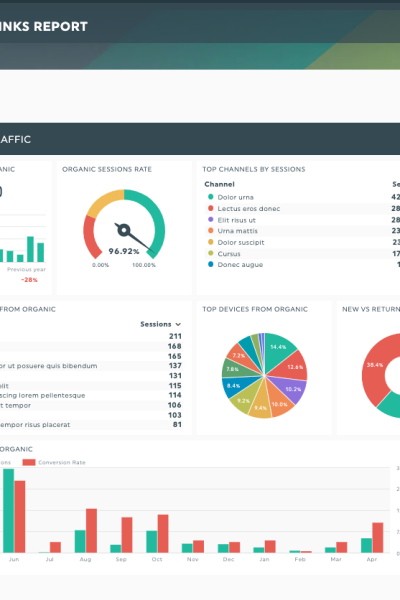This screenshot has height=600, width=400.
Task: Click the Apr conversion rate bar
Action: [377, 538]
